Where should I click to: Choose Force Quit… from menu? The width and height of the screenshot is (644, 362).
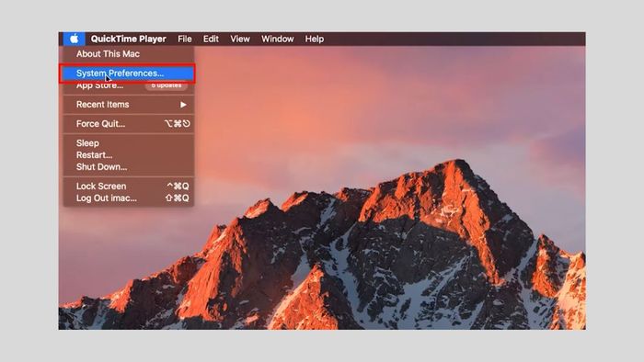coord(129,124)
